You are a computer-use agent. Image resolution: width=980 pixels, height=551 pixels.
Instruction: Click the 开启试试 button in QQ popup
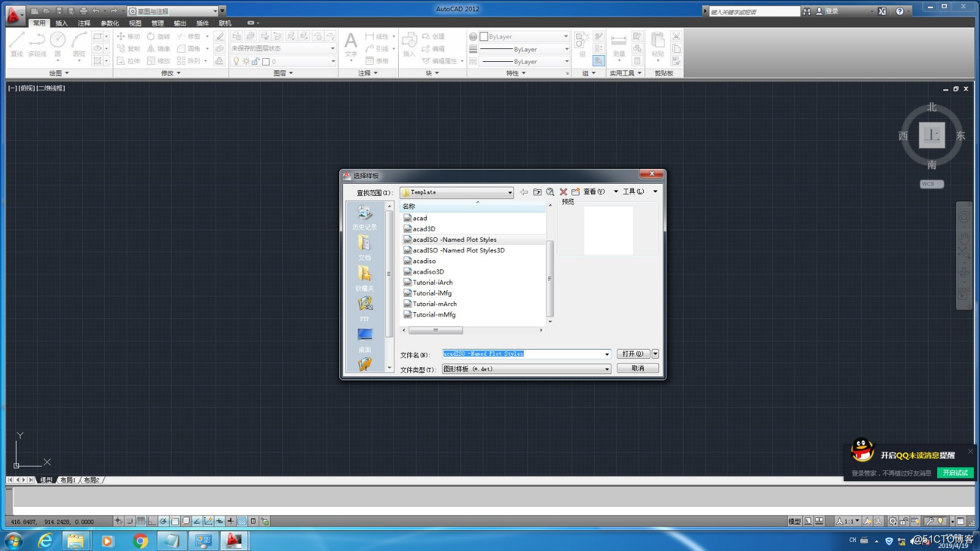click(955, 473)
